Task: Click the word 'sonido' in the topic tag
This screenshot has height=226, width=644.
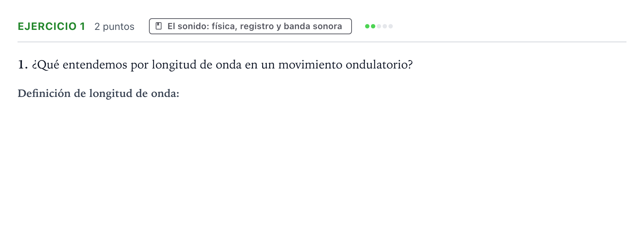Action: (x=193, y=26)
